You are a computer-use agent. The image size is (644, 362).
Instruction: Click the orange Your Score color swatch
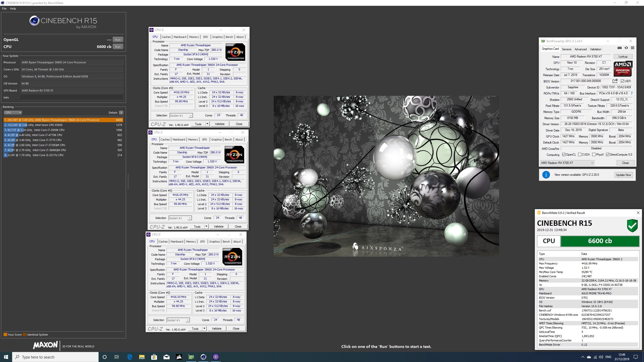6,334
